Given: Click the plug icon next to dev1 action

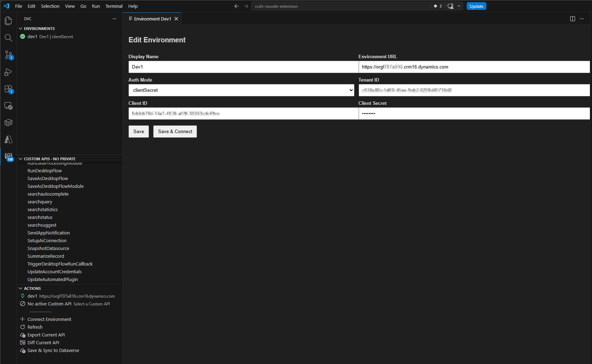Looking at the screenshot, I should 23,296.
